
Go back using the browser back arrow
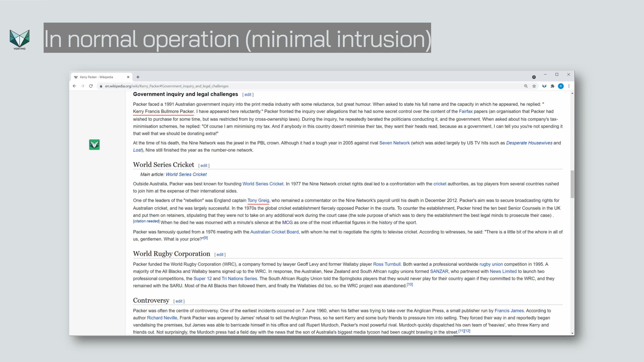[74, 86]
